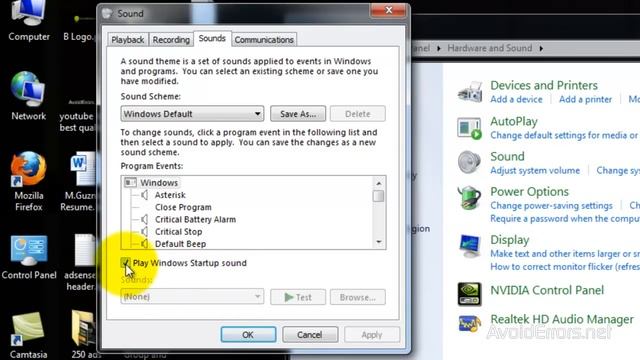
Task: Click the Program Events scrollbar down arrow
Action: (378, 242)
